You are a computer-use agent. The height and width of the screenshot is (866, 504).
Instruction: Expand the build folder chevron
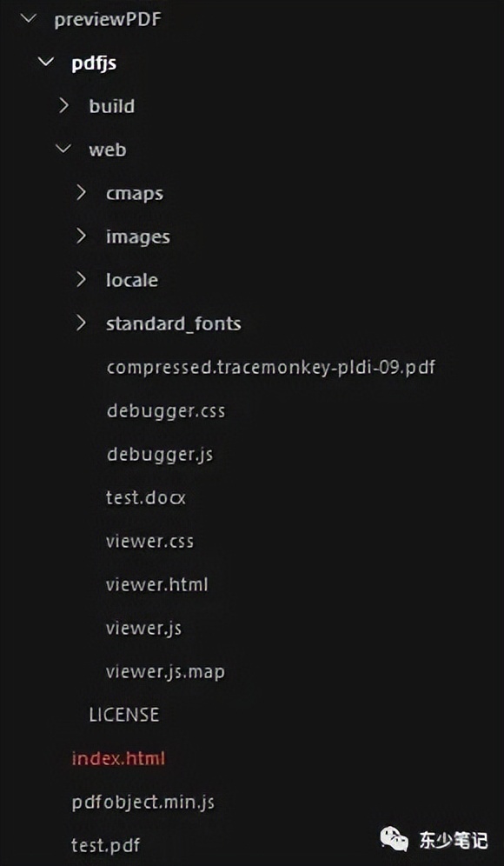coord(64,106)
